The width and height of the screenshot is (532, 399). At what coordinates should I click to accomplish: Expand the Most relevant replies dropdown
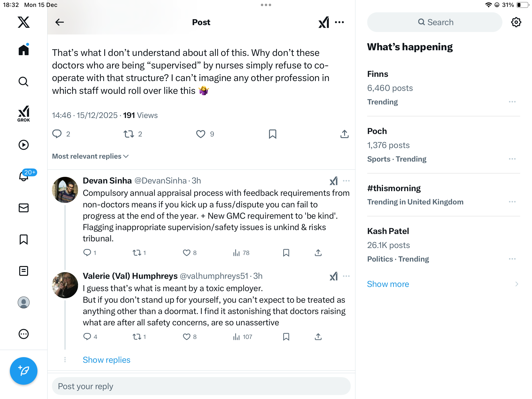(90, 156)
